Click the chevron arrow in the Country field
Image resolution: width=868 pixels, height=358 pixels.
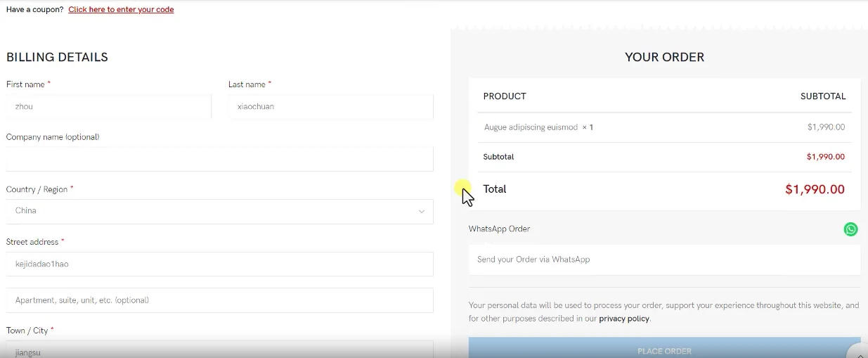click(422, 212)
